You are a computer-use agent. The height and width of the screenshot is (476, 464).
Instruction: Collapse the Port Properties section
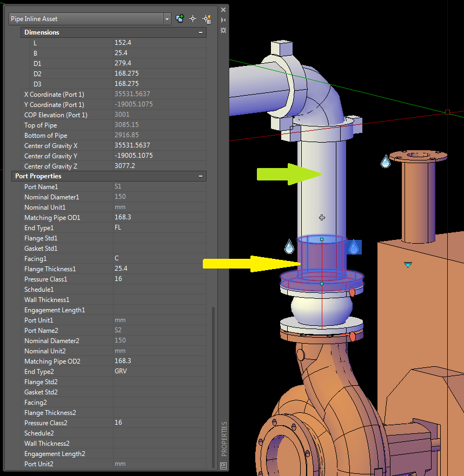pos(201,176)
